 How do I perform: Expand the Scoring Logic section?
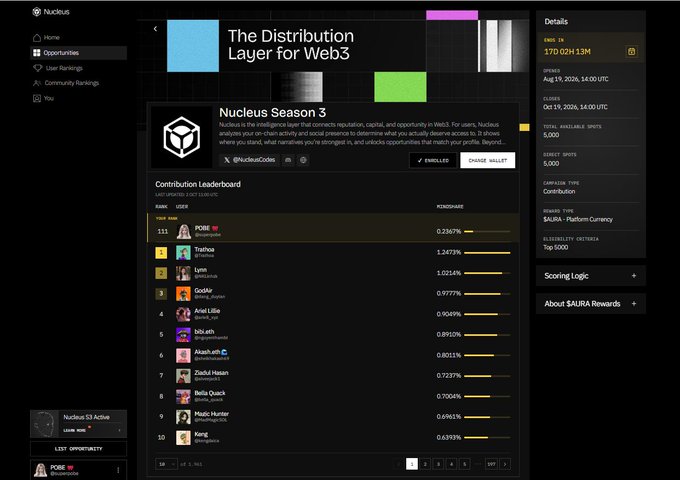(x=591, y=276)
